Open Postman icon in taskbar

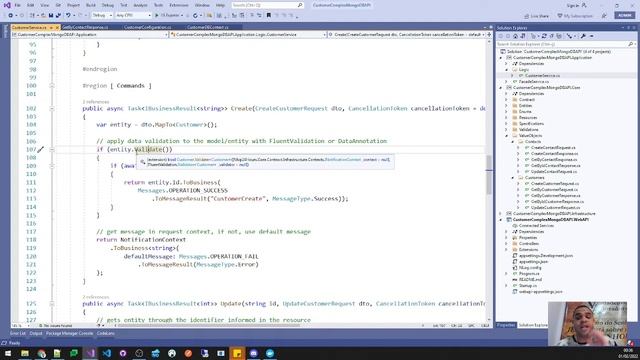point(188,353)
